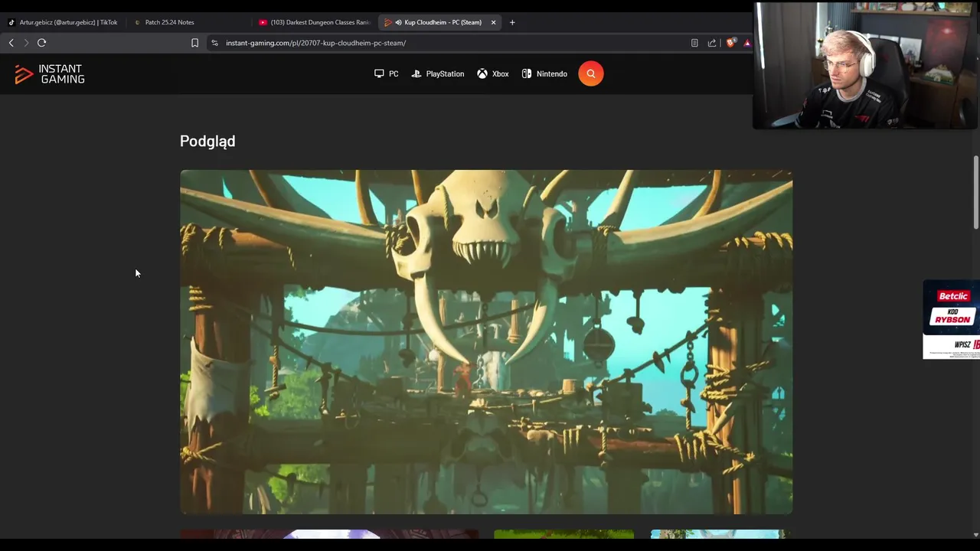Click the Podgląd section heading
The height and width of the screenshot is (551, 980).
pyautogui.click(x=207, y=142)
